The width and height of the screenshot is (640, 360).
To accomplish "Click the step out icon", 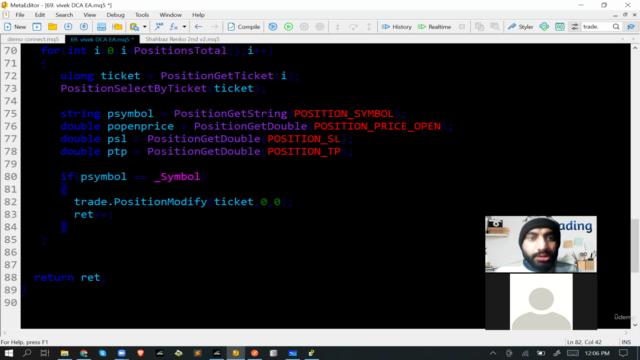I will [x=369, y=27].
